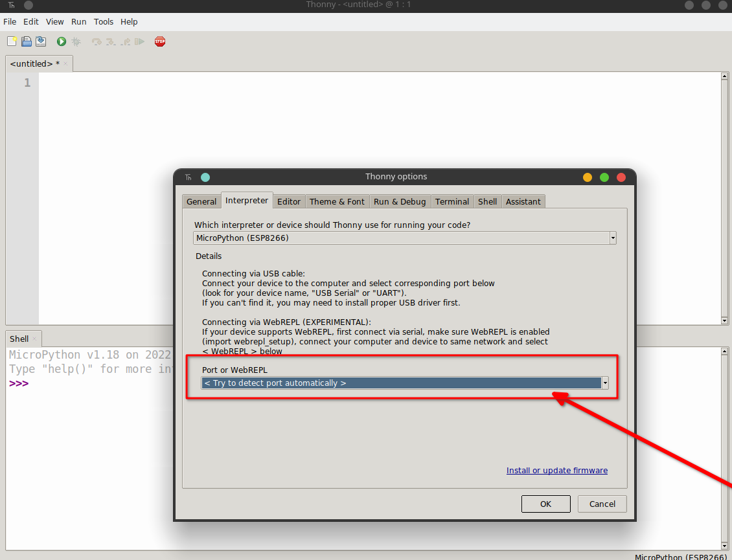Click the Resume debug icon
The width and height of the screenshot is (732, 560).
139,41
